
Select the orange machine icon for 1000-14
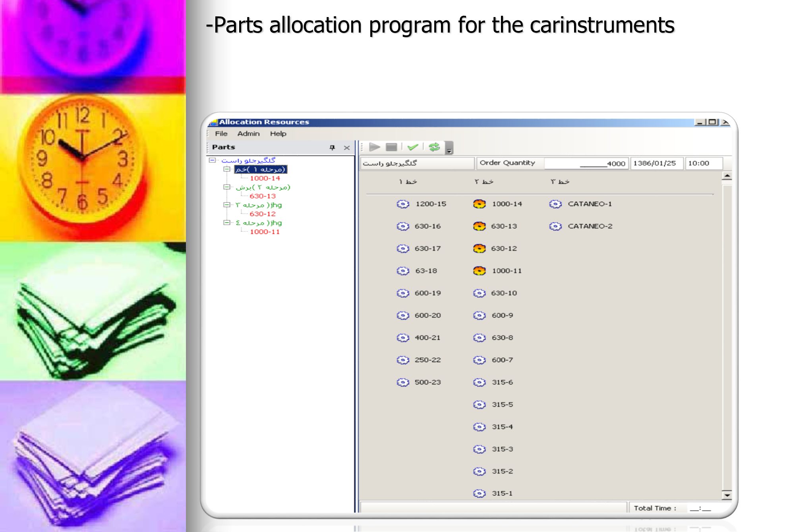[480, 204]
